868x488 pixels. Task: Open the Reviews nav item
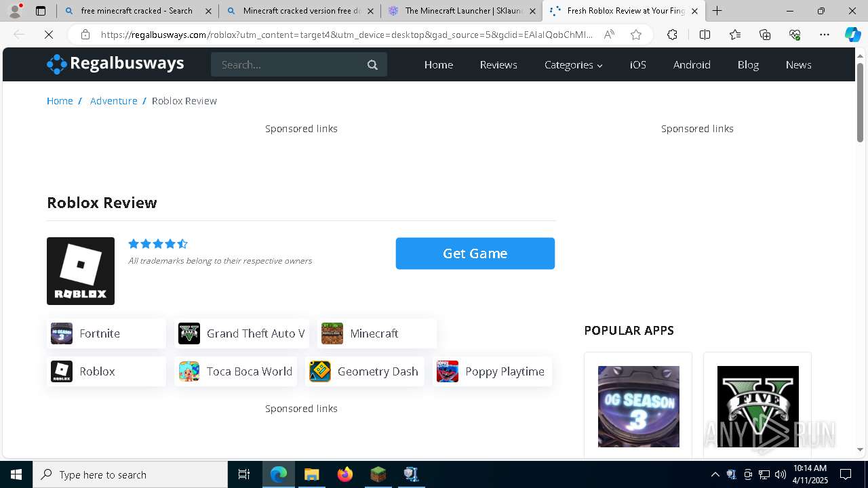tap(498, 64)
